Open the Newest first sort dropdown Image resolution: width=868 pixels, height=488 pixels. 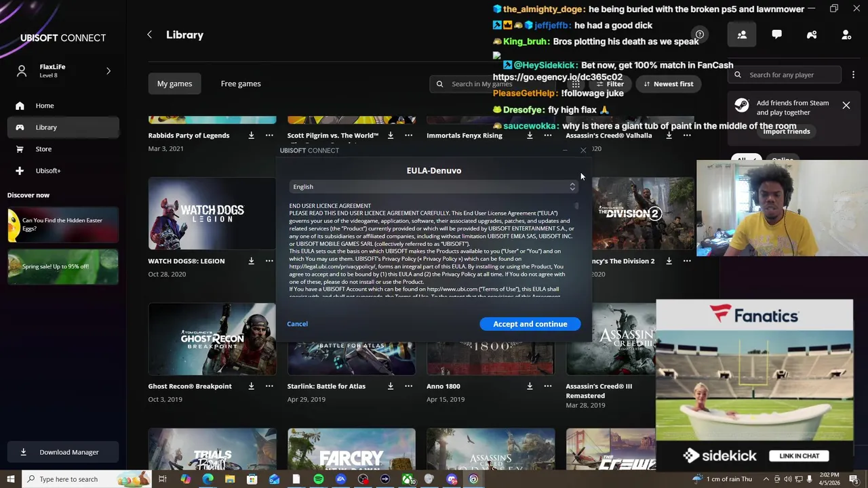point(669,84)
